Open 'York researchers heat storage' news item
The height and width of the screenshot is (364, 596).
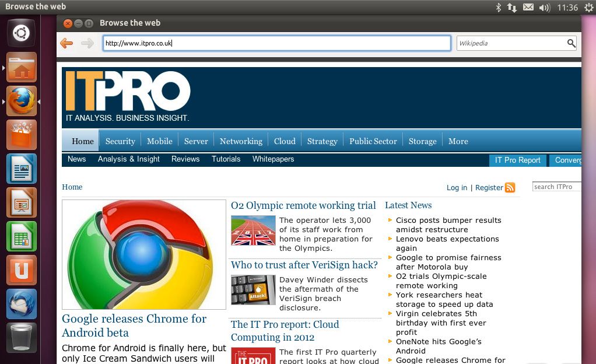pos(444,299)
